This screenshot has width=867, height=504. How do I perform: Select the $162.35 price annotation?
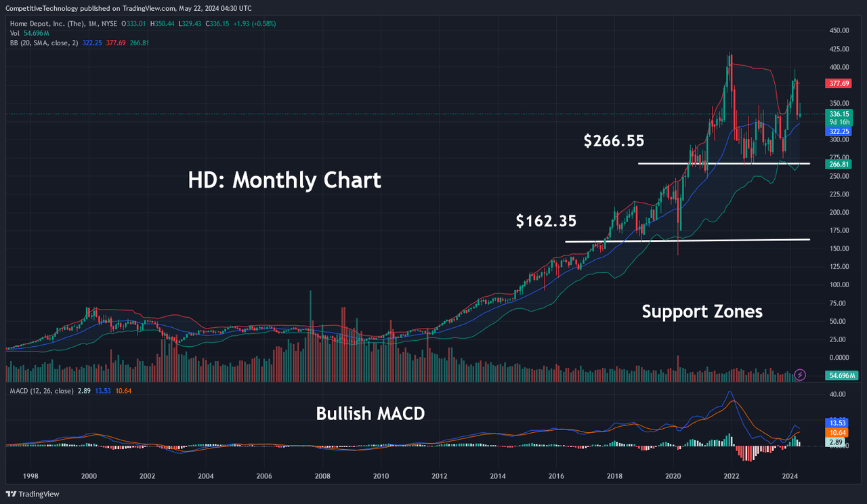click(546, 221)
